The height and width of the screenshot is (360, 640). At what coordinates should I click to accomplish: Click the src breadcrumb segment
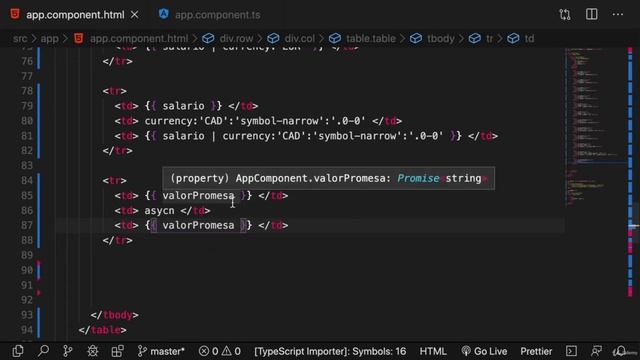click(20, 38)
